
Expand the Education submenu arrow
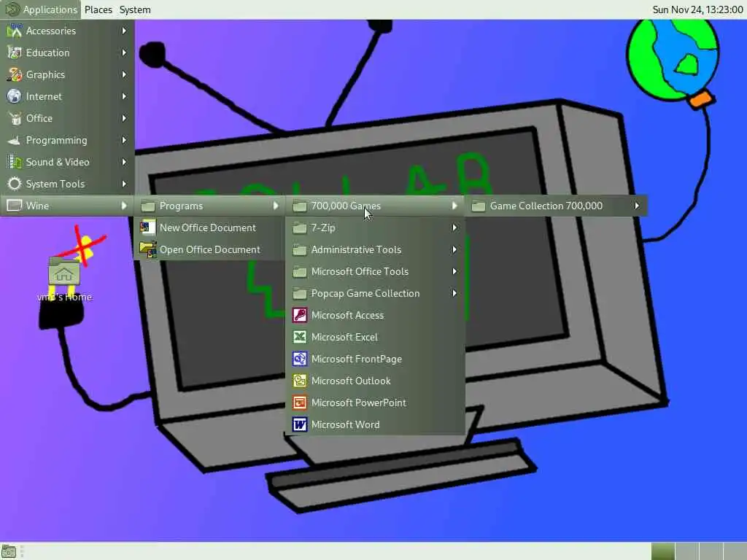tap(124, 52)
